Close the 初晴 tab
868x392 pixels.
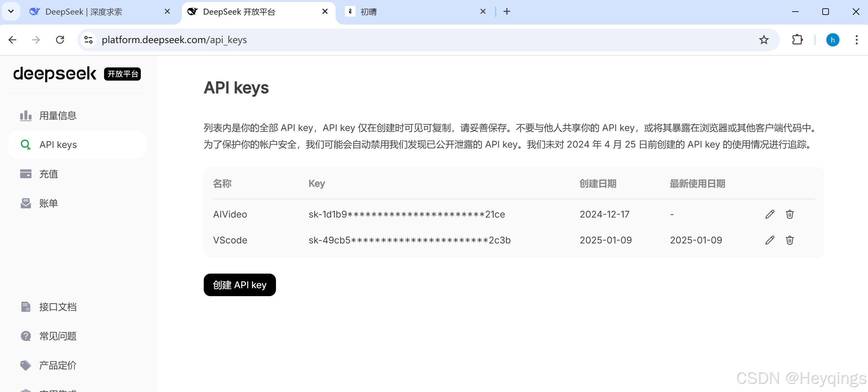(x=483, y=12)
